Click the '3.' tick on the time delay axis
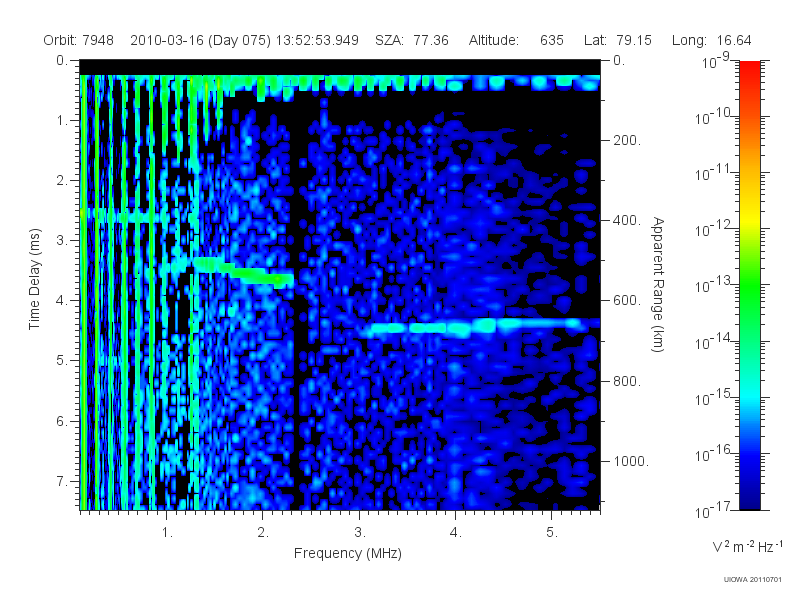Image resolution: width=800 pixels, height=600 pixels. point(62,240)
